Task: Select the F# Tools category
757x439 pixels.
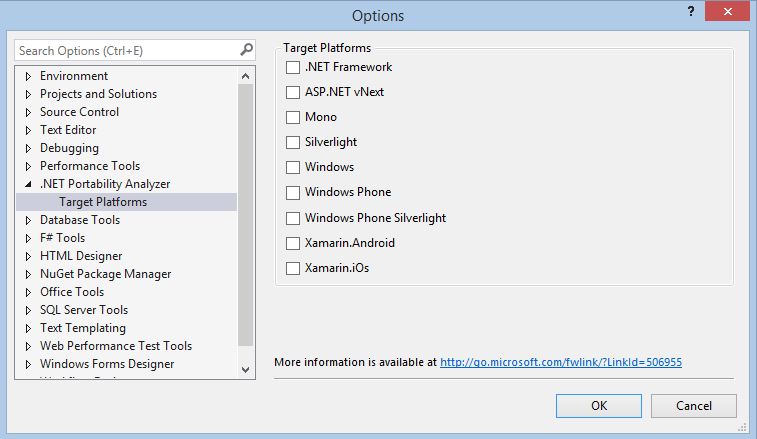Action: tap(63, 238)
